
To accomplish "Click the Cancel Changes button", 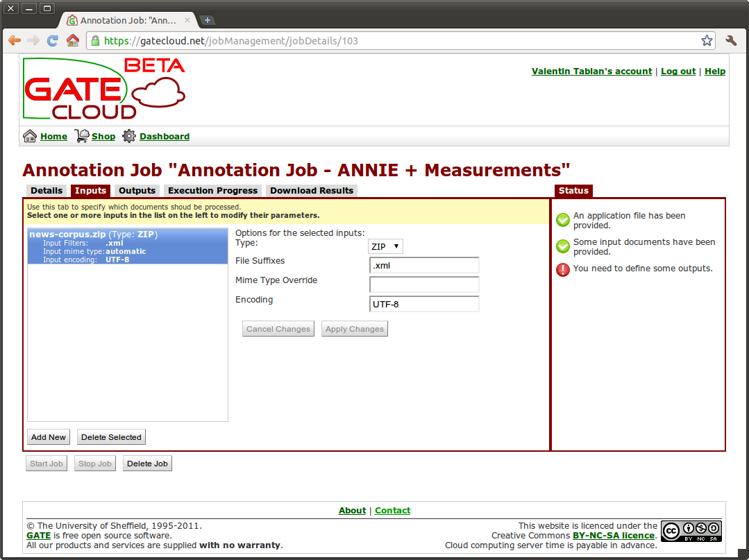I will coord(278,329).
